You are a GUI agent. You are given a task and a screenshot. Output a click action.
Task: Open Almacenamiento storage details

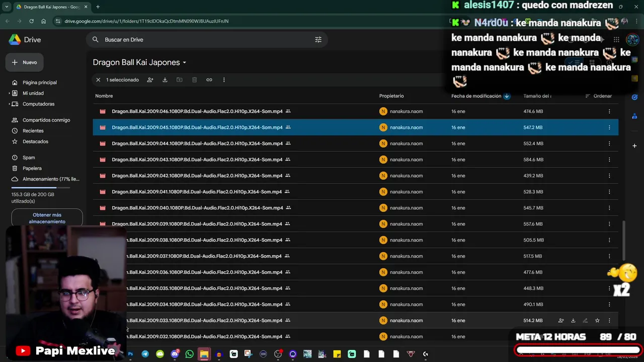point(51,179)
